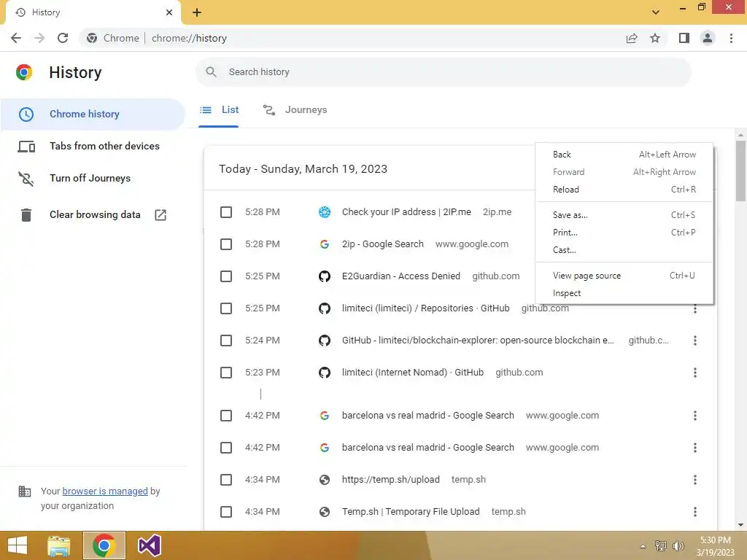747x560 pixels.
Task: Open Temp.sh | Temporary File Upload link
Action: [411, 512]
